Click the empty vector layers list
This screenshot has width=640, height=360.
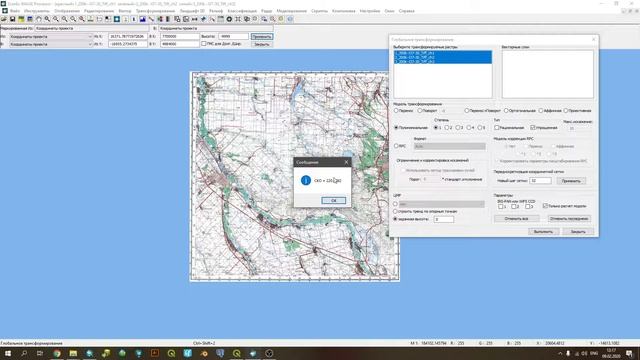547,74
